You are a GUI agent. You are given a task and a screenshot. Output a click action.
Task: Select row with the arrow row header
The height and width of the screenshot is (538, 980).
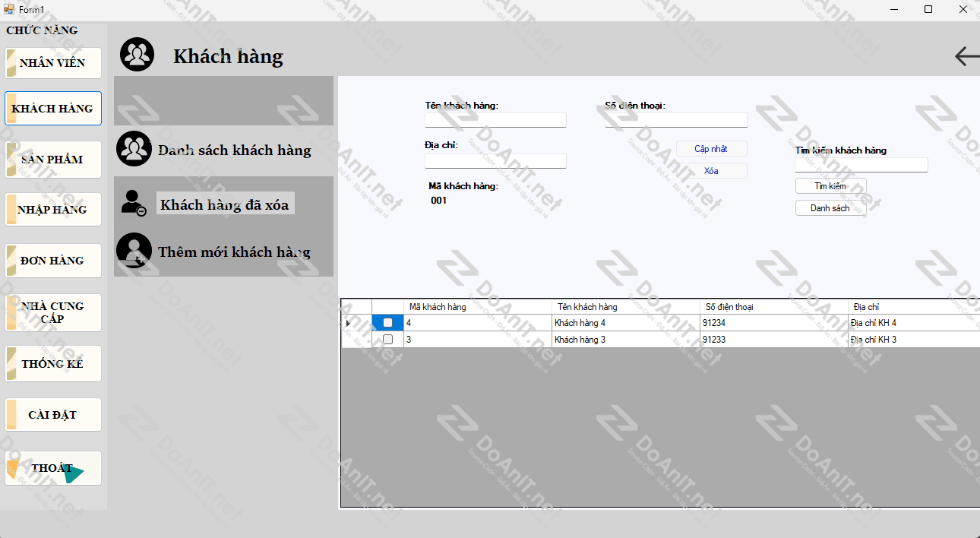coord(349,323)
